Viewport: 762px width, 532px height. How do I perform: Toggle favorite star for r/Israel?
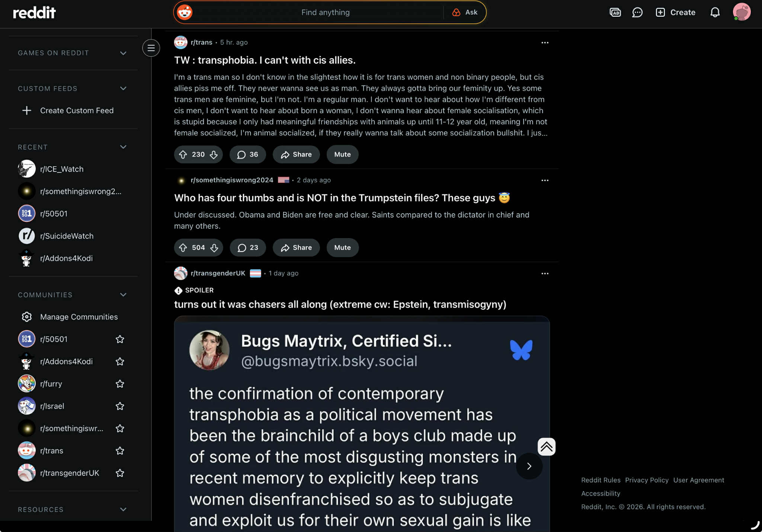point(120,406)
